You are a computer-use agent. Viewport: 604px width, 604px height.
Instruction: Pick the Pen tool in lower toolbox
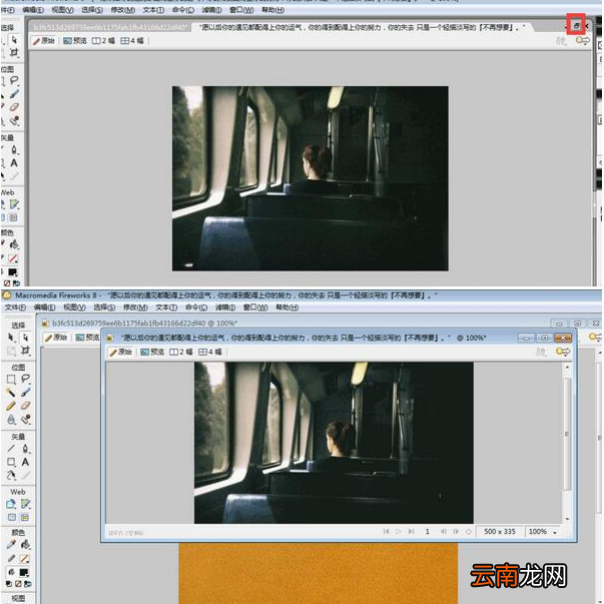click(x=25, y=448)
